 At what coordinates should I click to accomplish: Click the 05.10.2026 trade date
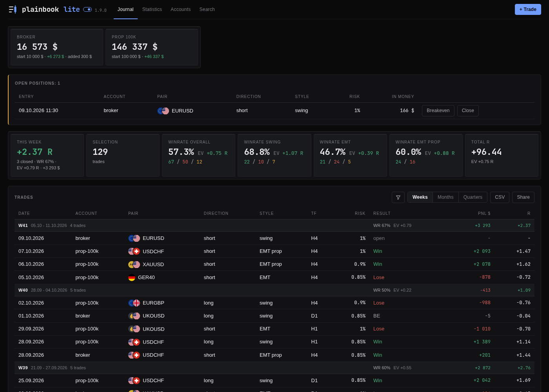31,278
